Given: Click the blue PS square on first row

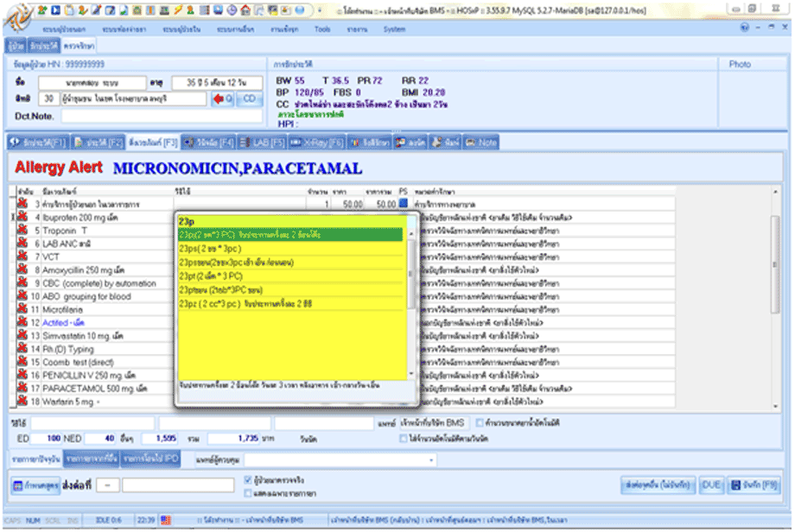Looking at the screenshot, I should [x=403, y=204].
